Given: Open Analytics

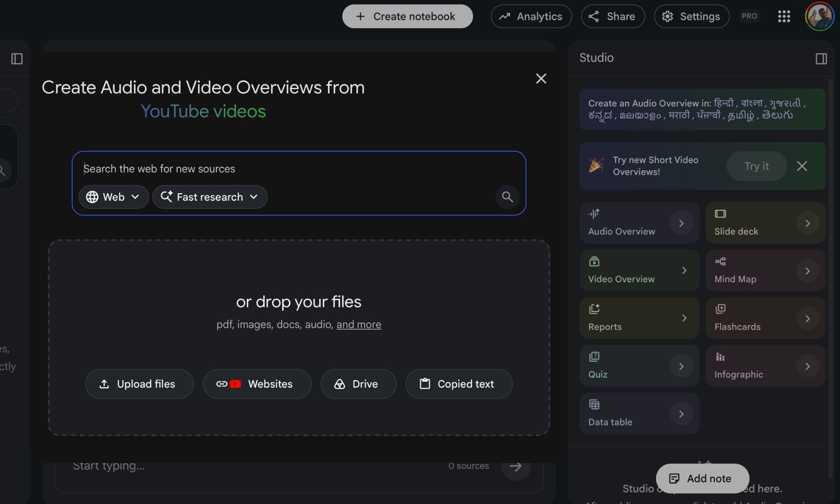Looking at the screenshot, I should point(531,16).
